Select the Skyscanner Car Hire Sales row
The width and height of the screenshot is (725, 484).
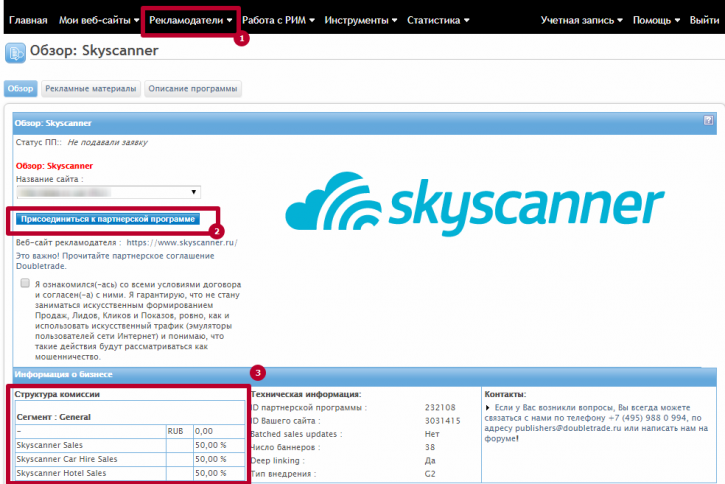[130, 459]
